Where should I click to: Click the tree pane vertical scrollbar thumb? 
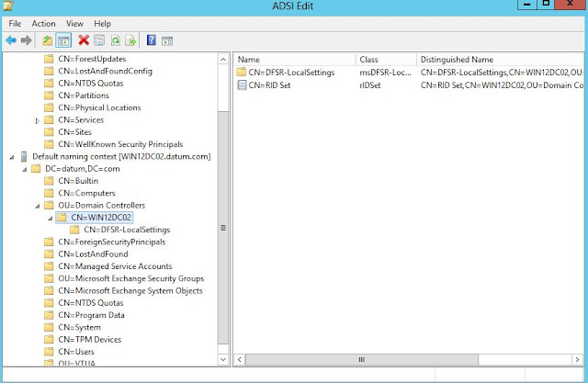pyautogui.click(x=223, y=228)
